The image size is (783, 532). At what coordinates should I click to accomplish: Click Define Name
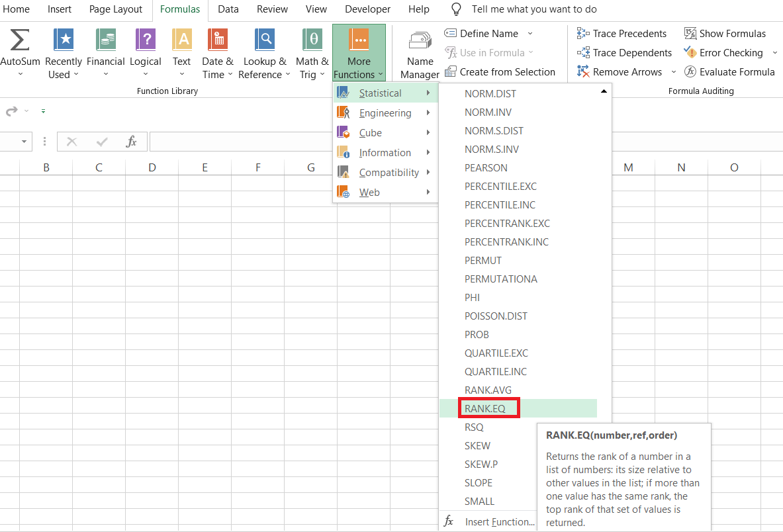[488, 33]
